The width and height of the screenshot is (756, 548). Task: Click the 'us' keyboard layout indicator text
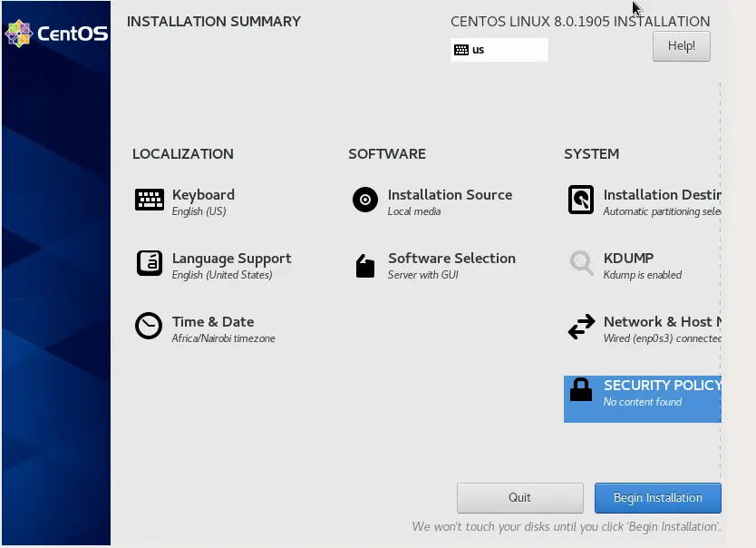[478, 50]
